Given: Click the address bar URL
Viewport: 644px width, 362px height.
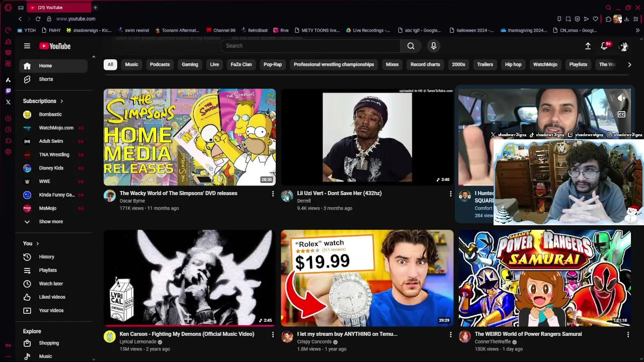Looking at the screenshot, I should [75, 19].
